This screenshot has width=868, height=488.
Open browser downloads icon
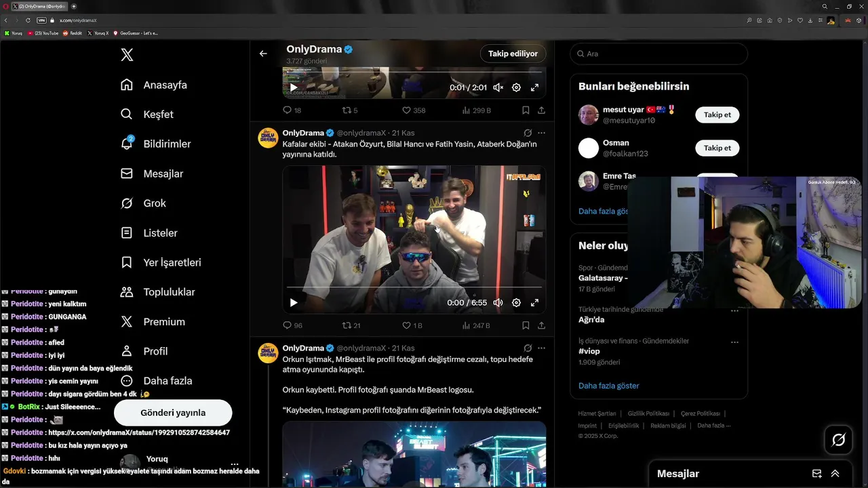pos(810,20)
